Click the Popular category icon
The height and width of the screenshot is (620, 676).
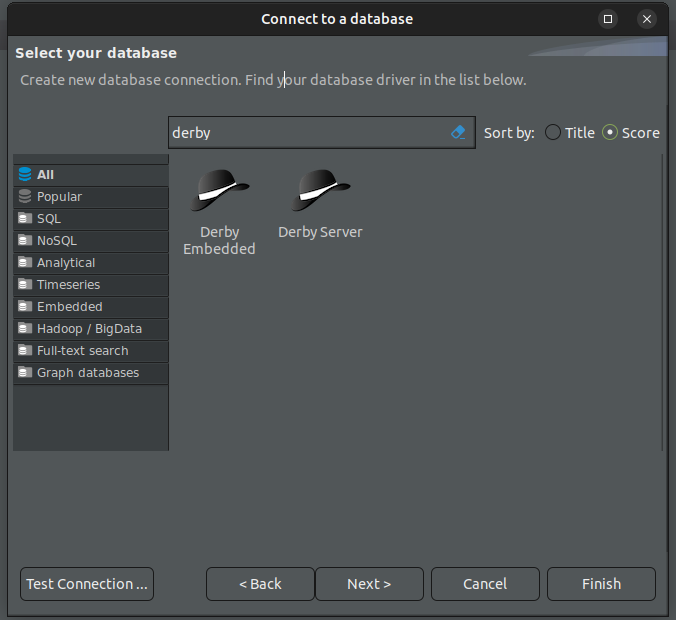click(25, 197)
